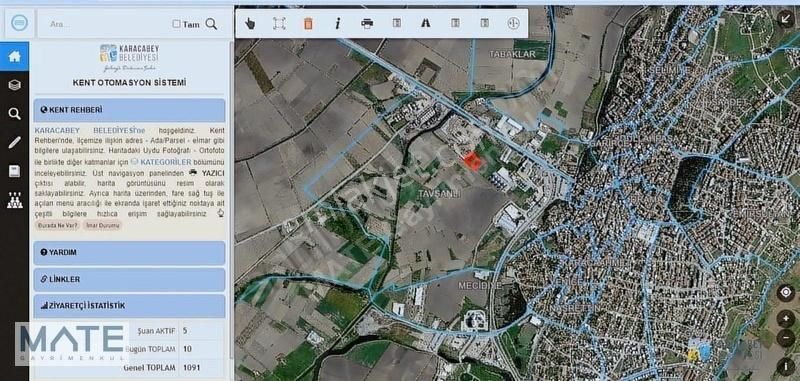
Task: Click the circular compare tool icon
Action: click(513, 23)
